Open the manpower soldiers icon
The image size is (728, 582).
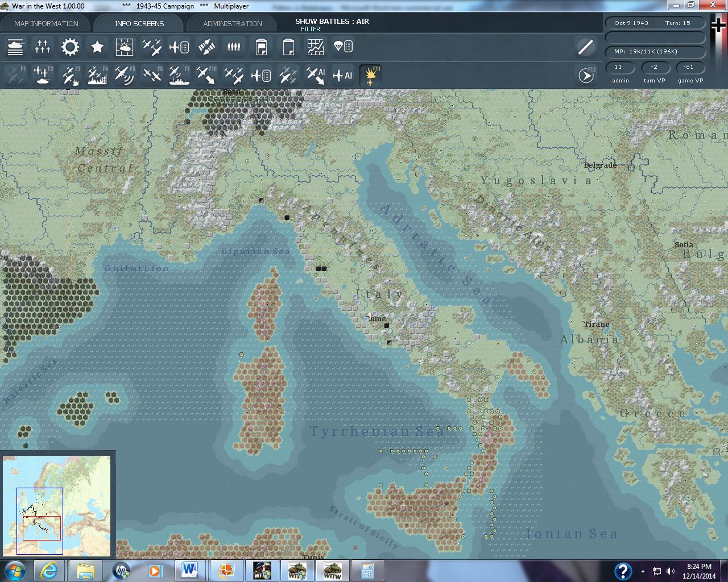(x=234, y=47)
